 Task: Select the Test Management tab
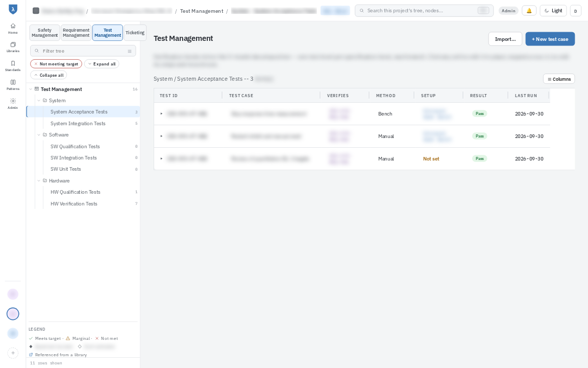click(x=108, y=33)
